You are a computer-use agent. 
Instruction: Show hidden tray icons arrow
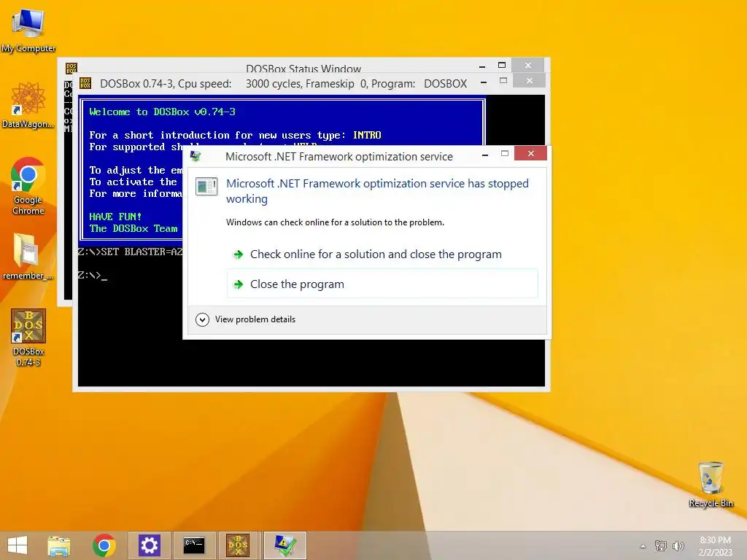[x=643, y=546]
